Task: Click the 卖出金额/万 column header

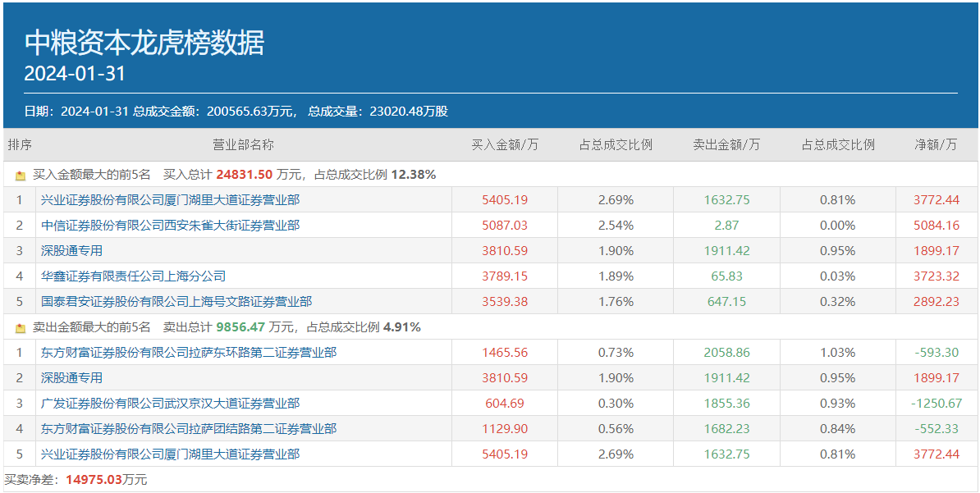Action: [x=726, y=145]
